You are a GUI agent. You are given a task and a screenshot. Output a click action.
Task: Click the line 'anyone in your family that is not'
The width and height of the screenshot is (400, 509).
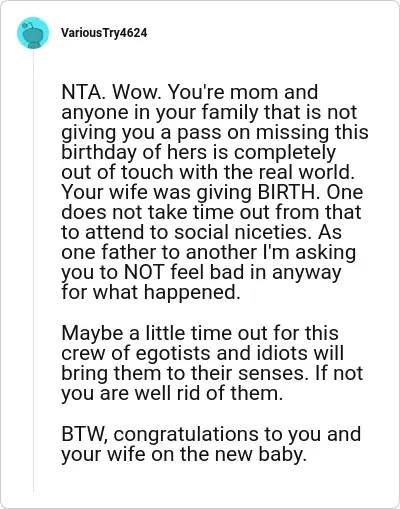pos(209,112)
